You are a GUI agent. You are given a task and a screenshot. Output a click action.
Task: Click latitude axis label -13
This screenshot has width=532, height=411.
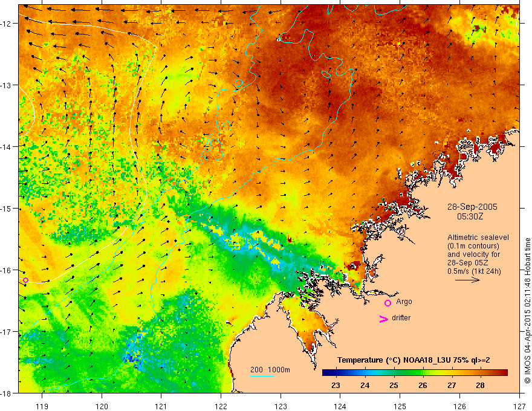point(7,85)
